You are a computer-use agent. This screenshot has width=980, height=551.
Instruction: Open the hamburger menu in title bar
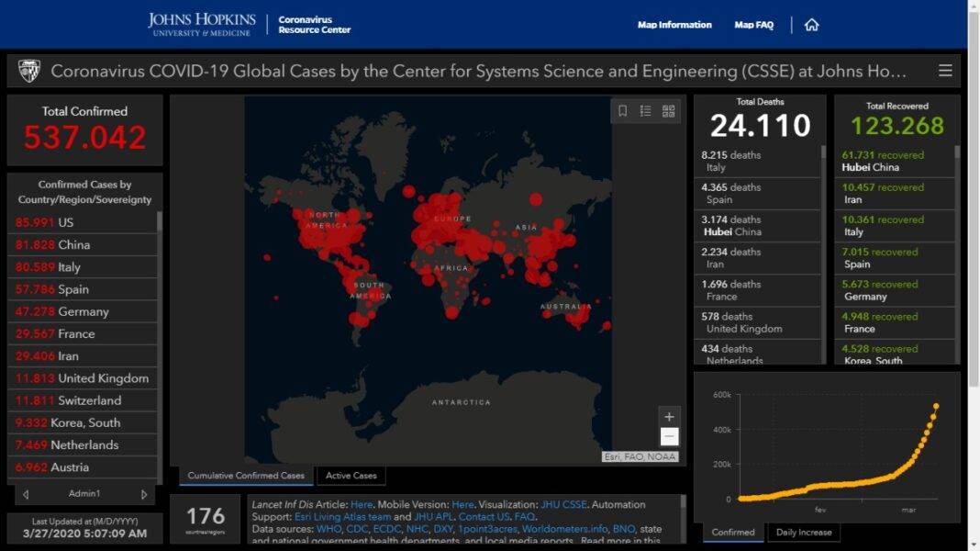944,71
